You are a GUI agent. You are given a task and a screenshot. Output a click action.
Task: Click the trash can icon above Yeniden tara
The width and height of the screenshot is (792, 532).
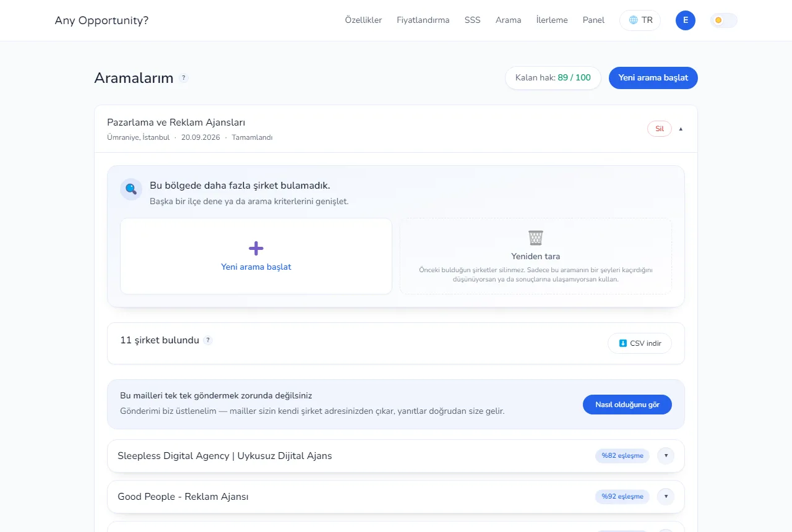[x=536, y=238]
